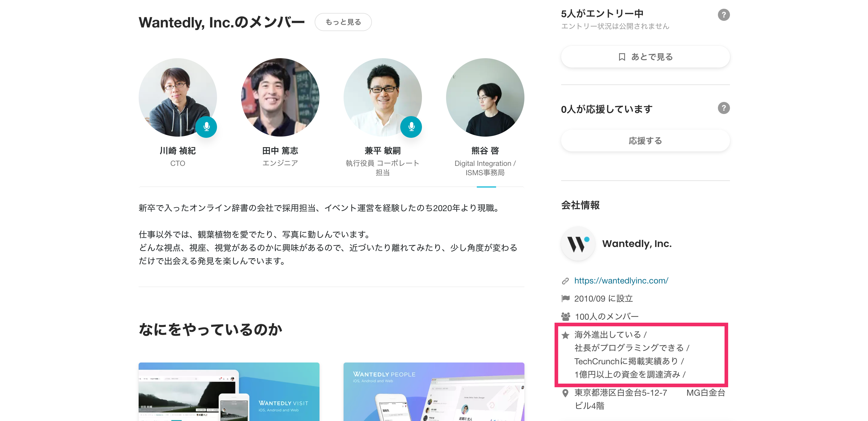Select member 田中 篤志 profile photo
Image resolution: width=868 pixels, height=421 pixels.
(x=280, y=97)
